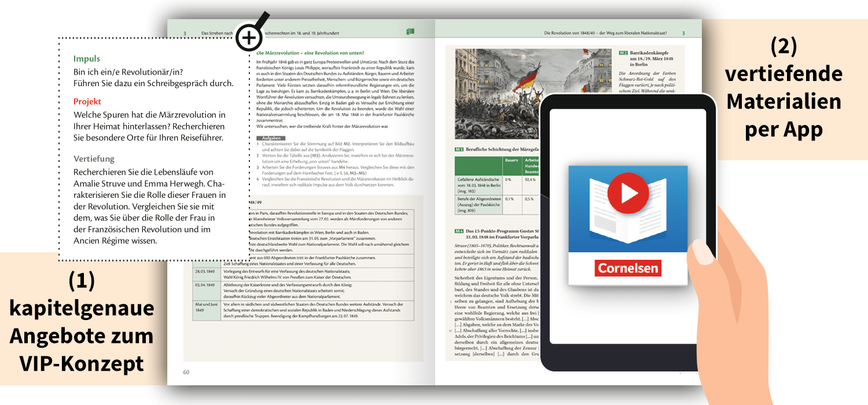868x405 pixels.
Task: Click the green M4 label near Struve's program
Action: 459,231
